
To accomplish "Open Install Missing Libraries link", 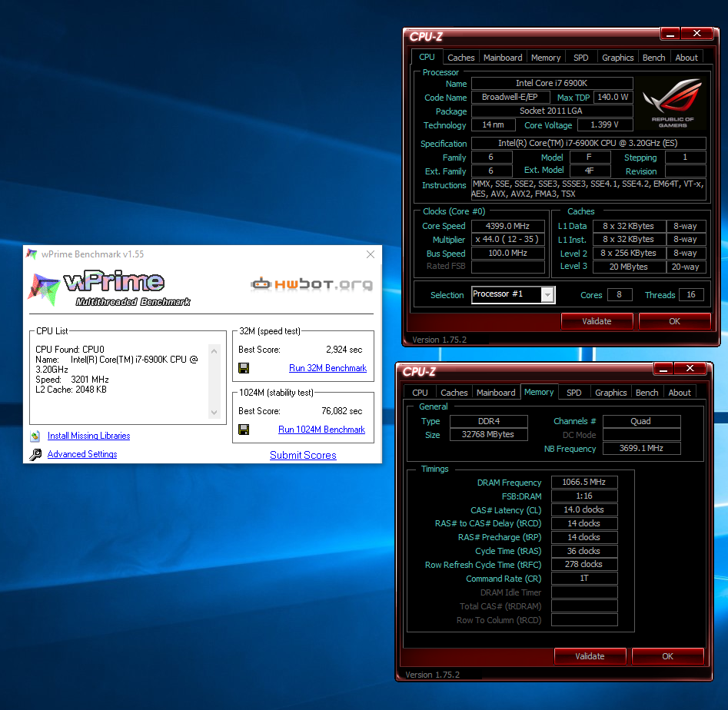I will [x=88, y=436].
